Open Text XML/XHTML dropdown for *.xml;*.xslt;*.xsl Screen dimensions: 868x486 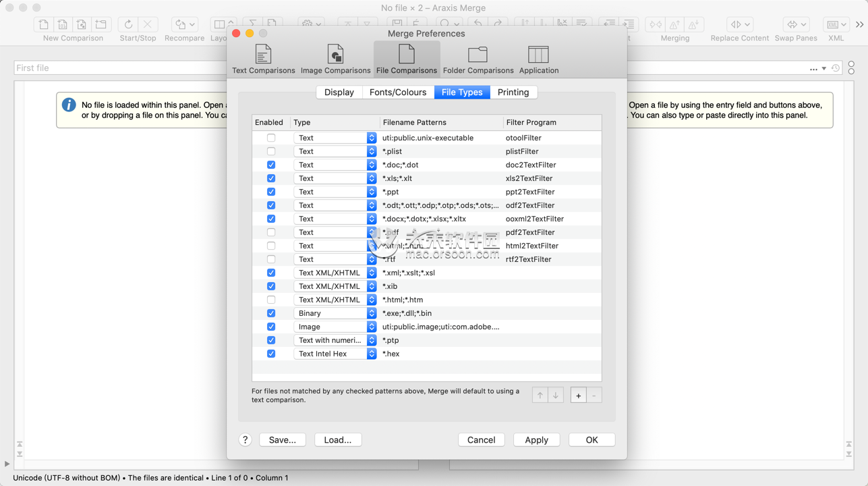pyautogui.click(x=335, y=273)
